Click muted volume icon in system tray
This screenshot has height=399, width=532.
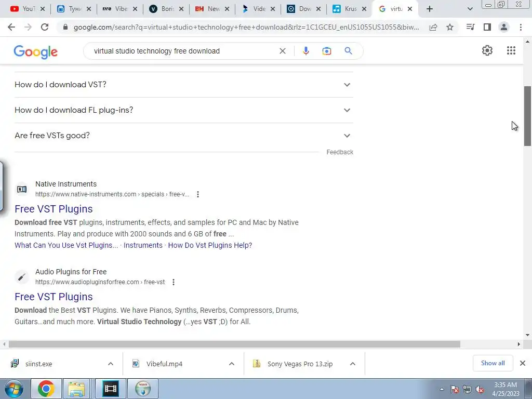pyautogui.click(x=480, y=390)
